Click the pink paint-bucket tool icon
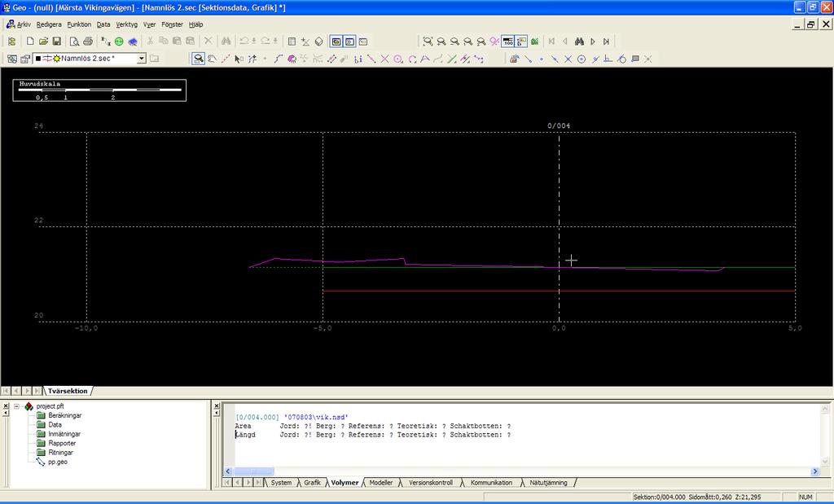 (292, 59)
